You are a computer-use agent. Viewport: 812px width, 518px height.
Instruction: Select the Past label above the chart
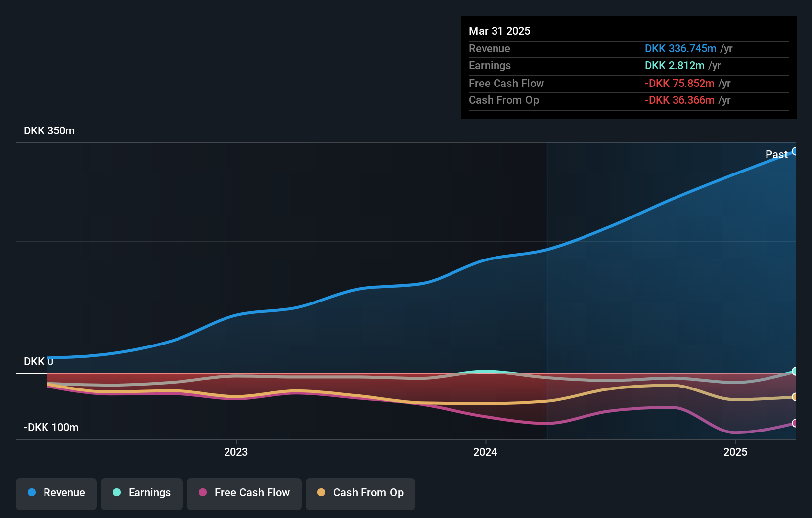[776, 154]
